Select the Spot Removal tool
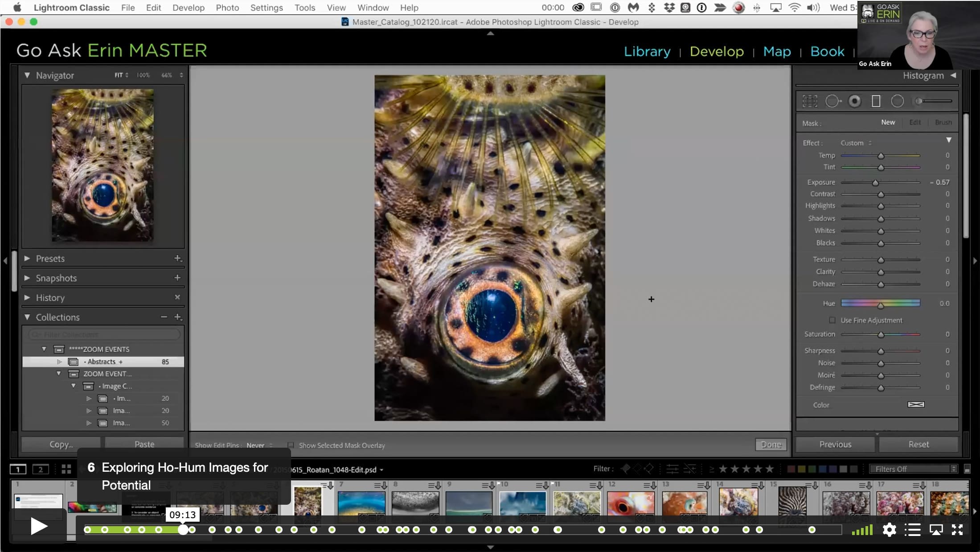This screenshot has height=552, width=980. click(832, 101)
